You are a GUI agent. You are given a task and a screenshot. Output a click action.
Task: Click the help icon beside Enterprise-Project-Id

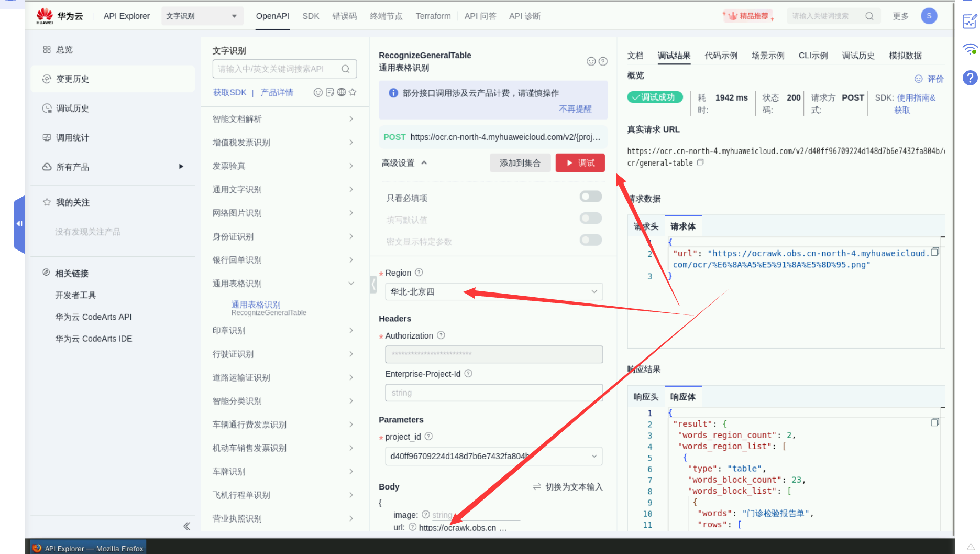click(468, 374)
